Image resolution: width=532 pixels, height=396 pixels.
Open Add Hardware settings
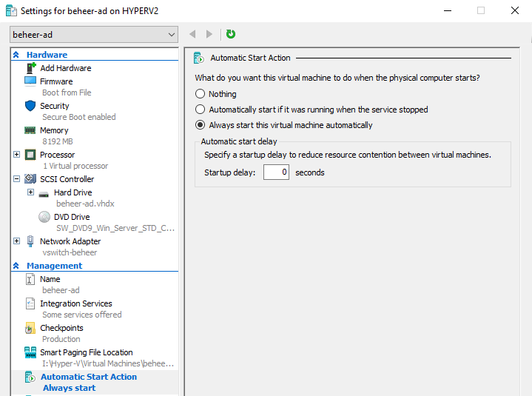point(66,68)
